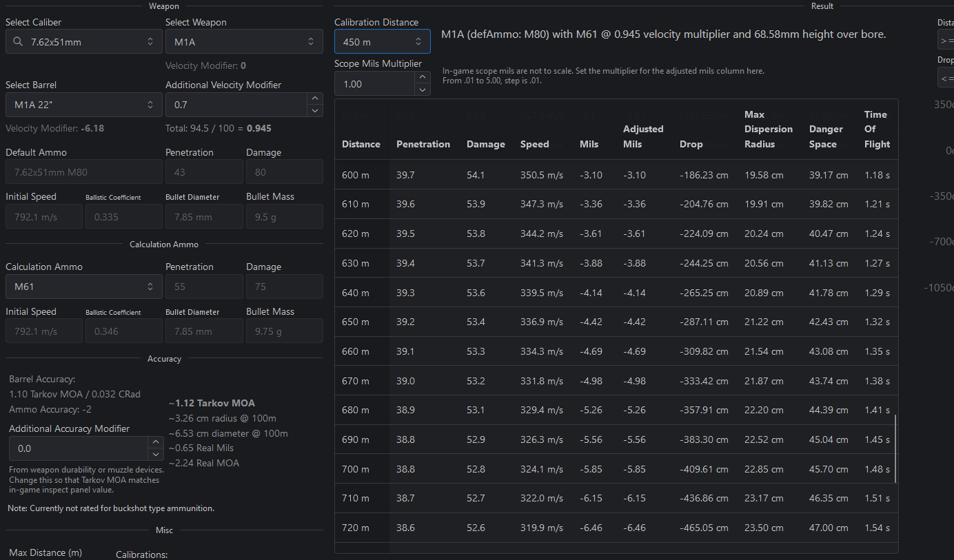Click the danger space 41.13 cm cell
Viewport: 954px width, 560px height.
829,263
